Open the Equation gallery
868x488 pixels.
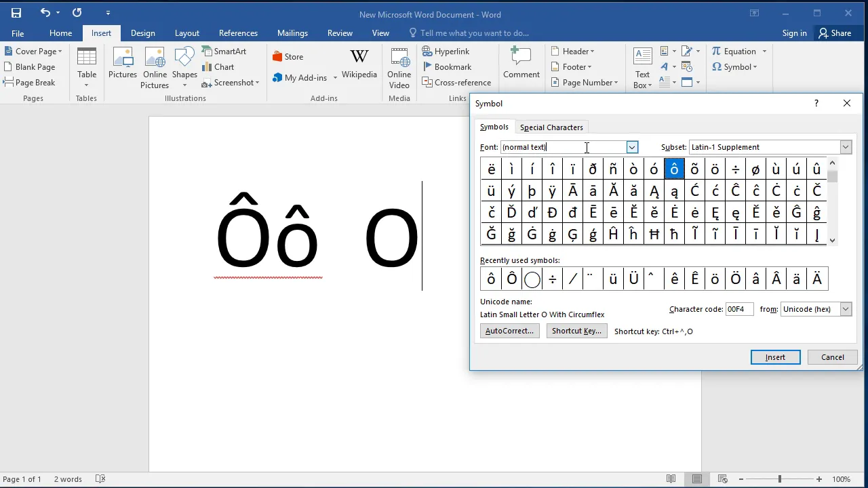click(738, 52)
